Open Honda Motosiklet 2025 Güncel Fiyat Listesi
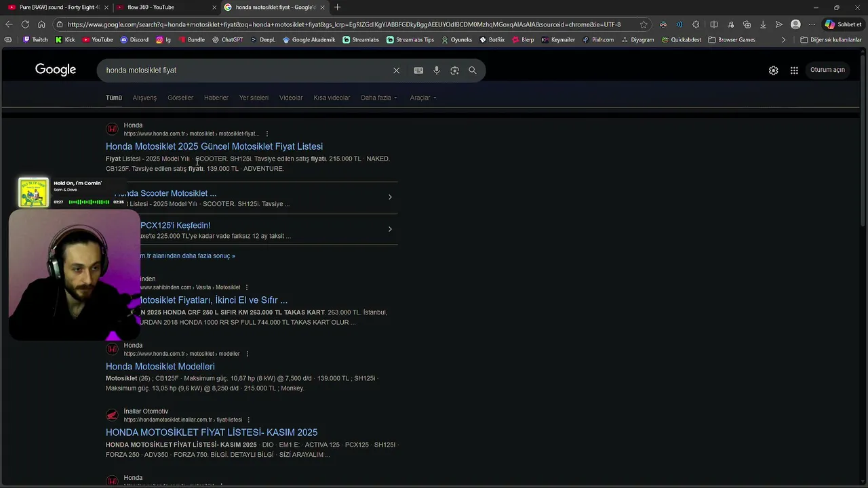 tap(214, 146)
